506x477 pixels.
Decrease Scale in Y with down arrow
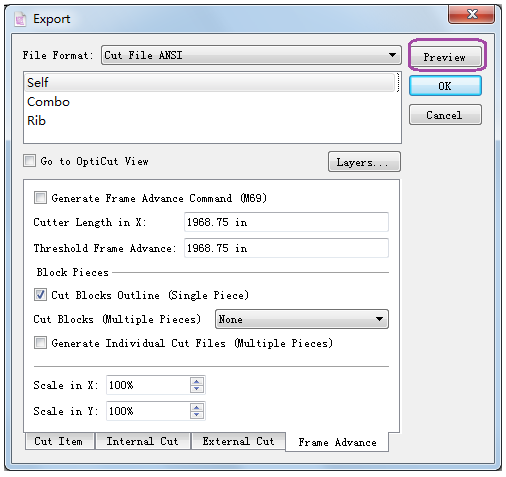point(197,415)
